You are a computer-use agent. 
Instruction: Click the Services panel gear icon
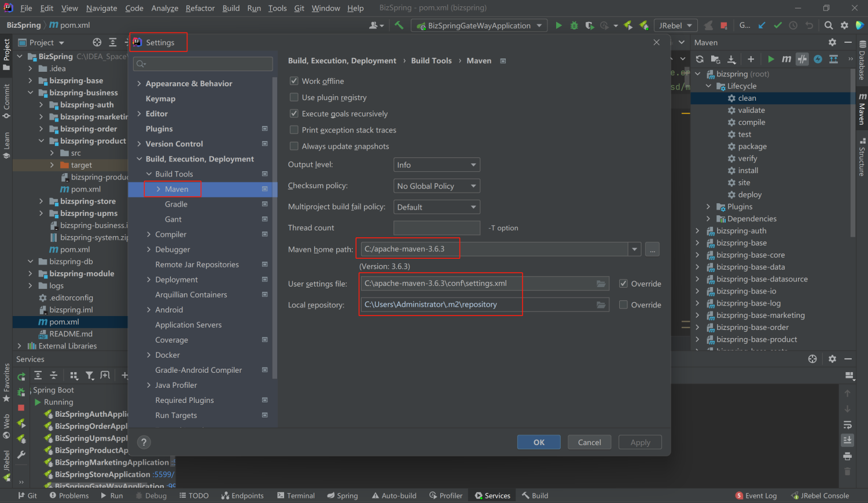832,359
